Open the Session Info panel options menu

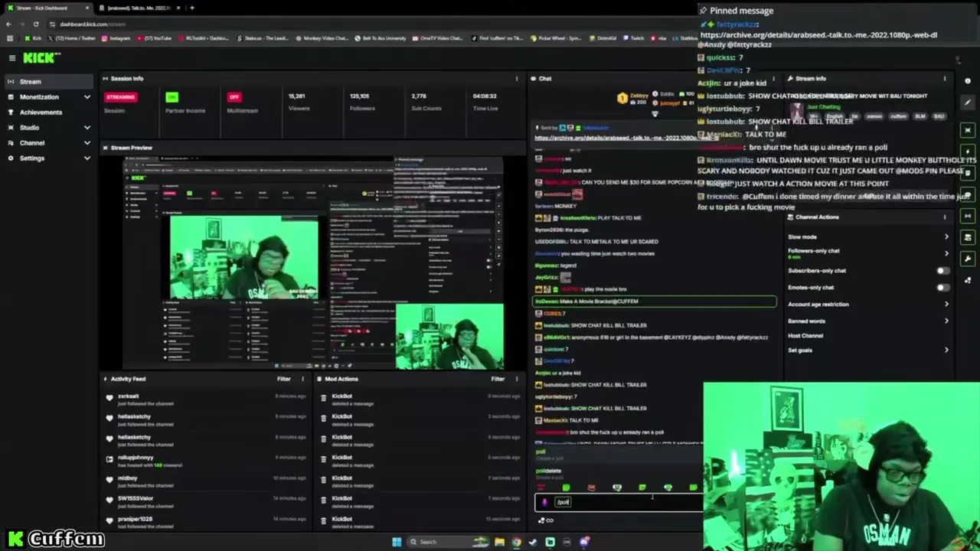coord(516,79)
